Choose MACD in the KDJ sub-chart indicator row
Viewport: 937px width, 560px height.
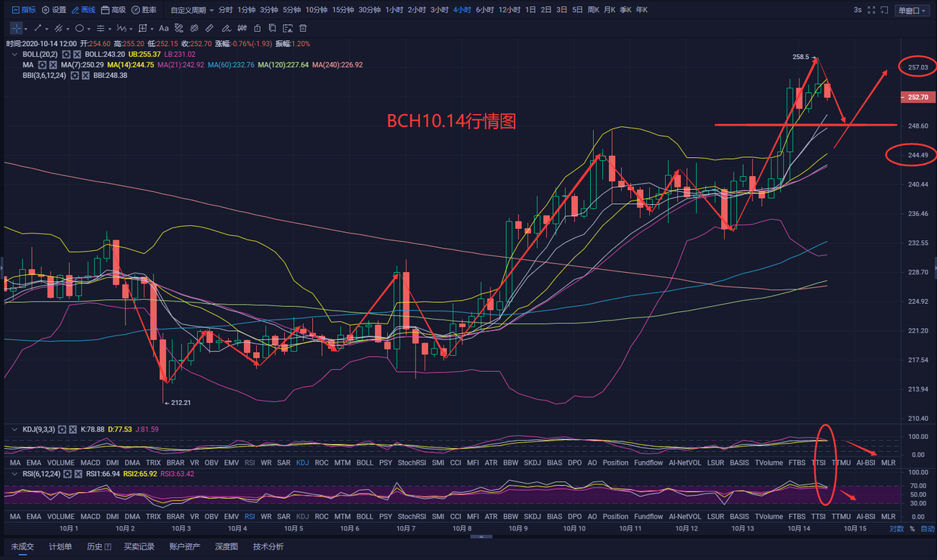point(91,462)
